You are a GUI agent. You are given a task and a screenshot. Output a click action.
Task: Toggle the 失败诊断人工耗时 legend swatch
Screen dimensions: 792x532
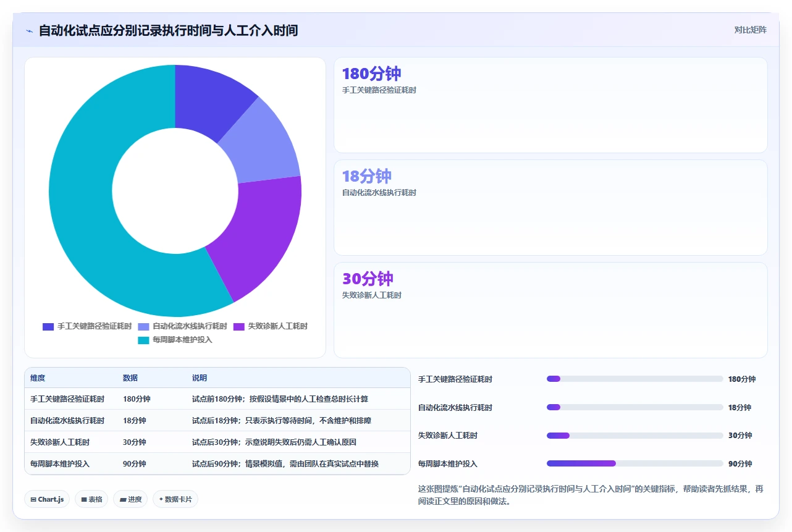tap(239, 326)
